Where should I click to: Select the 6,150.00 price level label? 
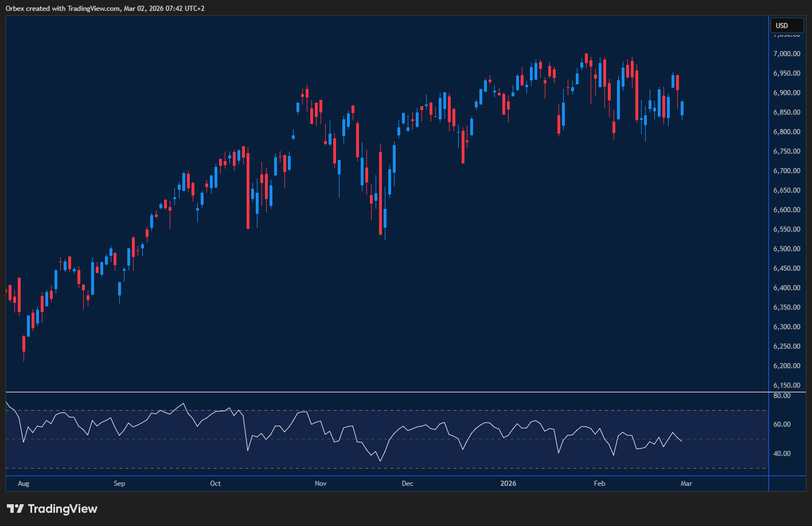pyautogui.click(x=786, y=385)
